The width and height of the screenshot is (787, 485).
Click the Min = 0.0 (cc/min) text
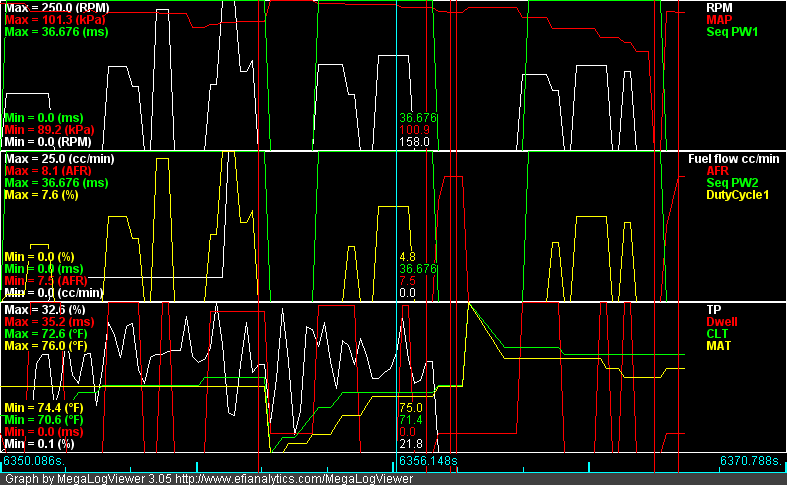coord(54,293)
